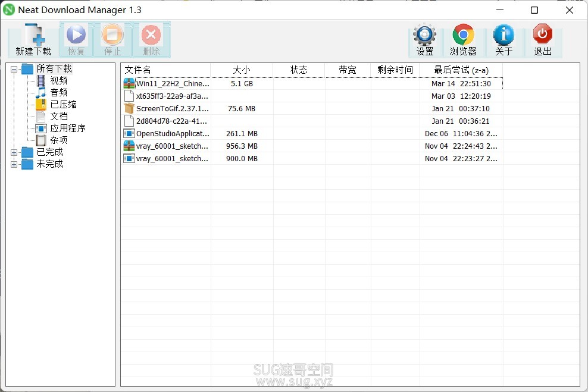Click the Mar 14 22:51:30 date cell
Viewport: 588px width, 392px height.
tap(461, 83)
